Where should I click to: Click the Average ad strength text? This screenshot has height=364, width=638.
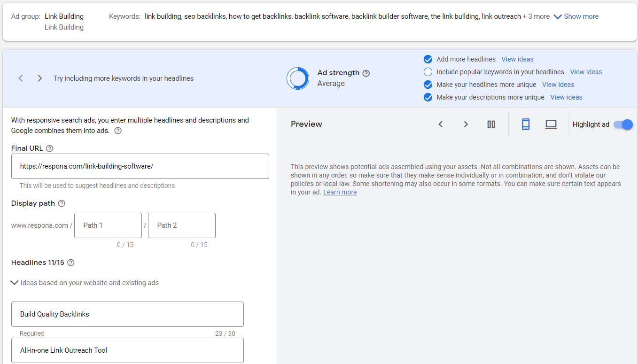331,84
